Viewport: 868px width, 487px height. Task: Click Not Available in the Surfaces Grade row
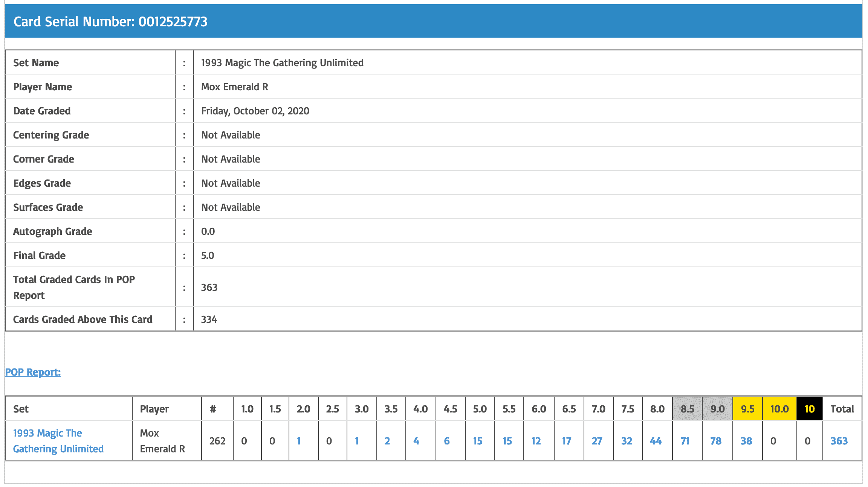[231, 207]
